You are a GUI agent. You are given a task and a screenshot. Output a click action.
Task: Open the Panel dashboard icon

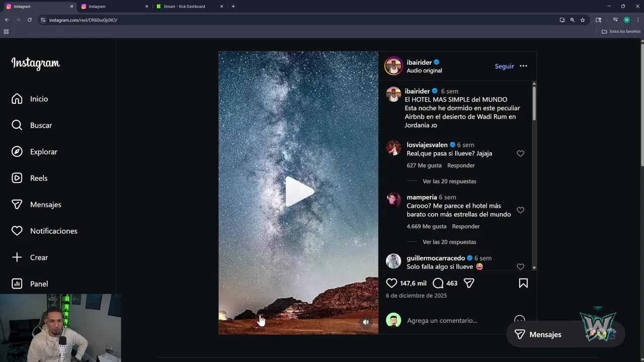(17, 284)
